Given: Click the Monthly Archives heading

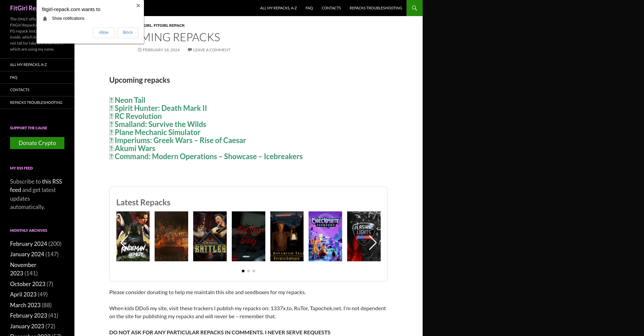Looking at the screenshot, I should point(29,230).
